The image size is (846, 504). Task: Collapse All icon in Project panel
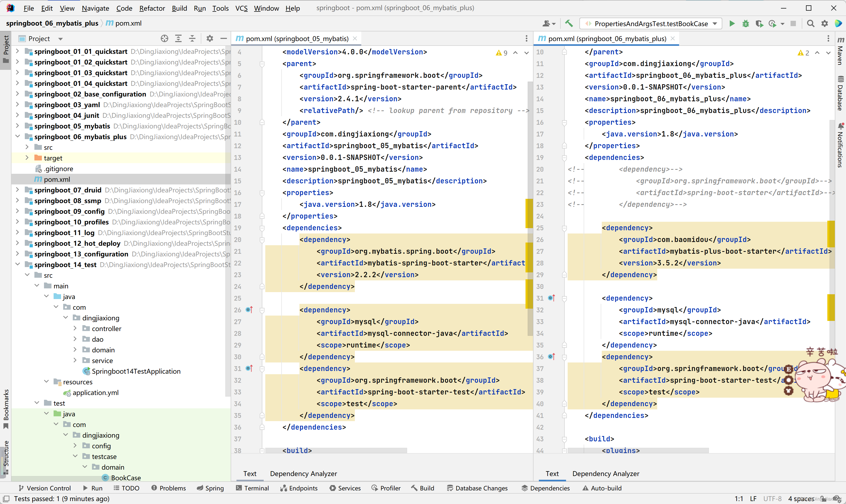coord(192,38)
